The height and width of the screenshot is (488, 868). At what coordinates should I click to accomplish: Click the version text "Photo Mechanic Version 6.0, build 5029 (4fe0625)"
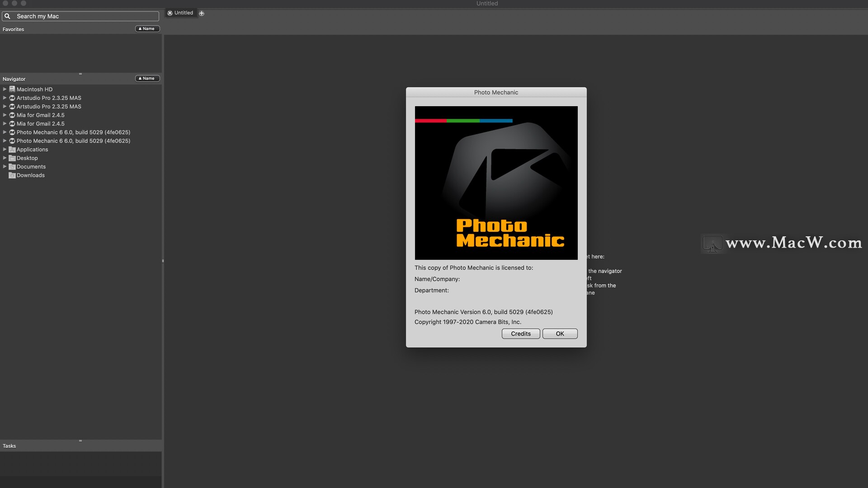[x=483, y=312]
